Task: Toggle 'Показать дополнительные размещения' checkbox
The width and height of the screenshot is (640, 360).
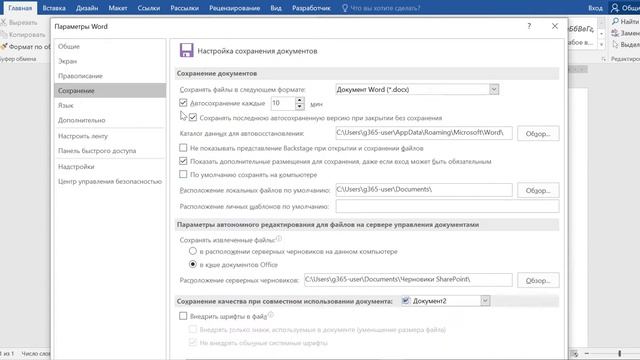Action: [183, 161]
